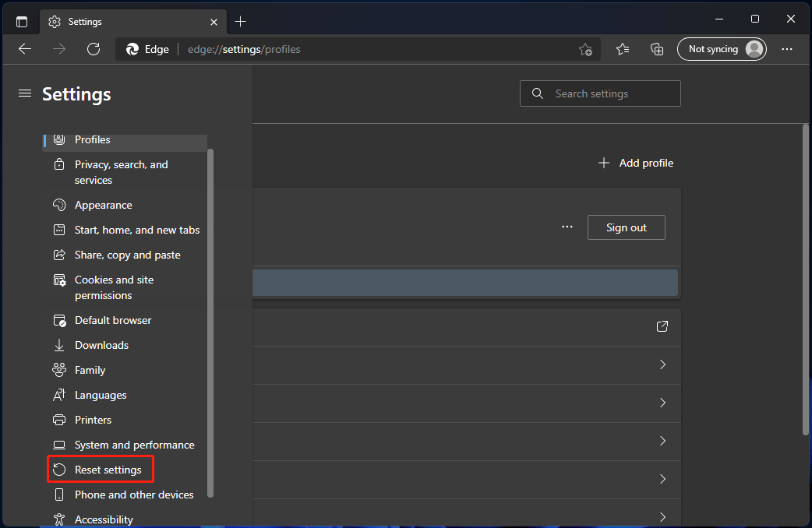This screenshot has width=812, height=528.
Task: Open the Printers settings section
Action: [94, 420]
